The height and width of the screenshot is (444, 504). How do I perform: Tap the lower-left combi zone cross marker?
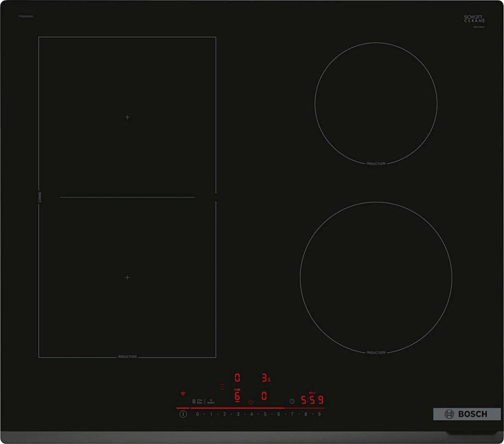(x=127, y=277)
